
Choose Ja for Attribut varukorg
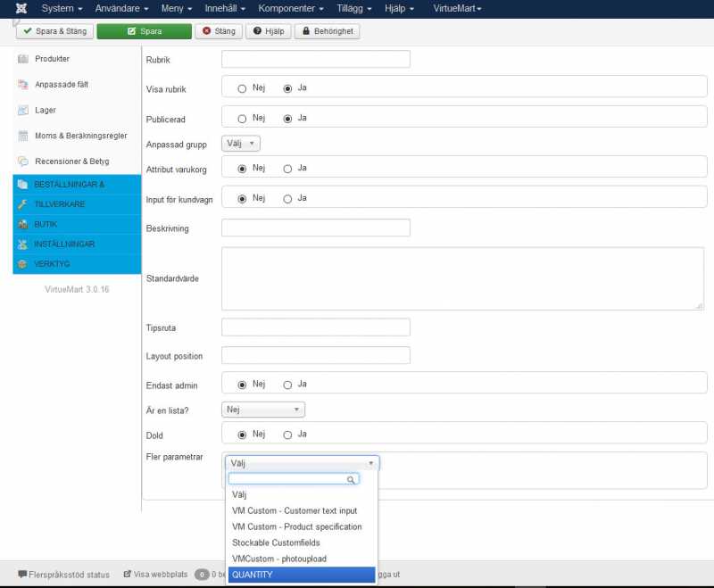tap(287, 169)
